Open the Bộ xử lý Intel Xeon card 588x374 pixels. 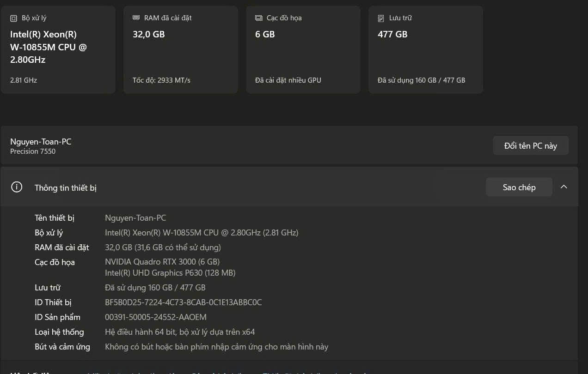[58, 49]
